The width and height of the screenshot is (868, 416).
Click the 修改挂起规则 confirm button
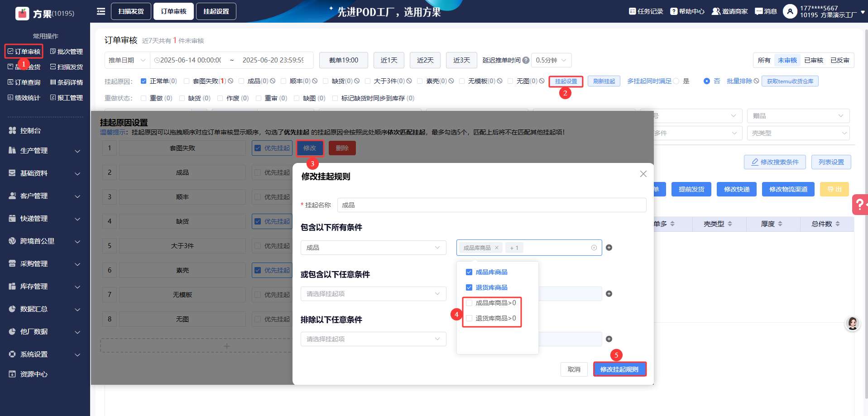(x=619, y=369)
